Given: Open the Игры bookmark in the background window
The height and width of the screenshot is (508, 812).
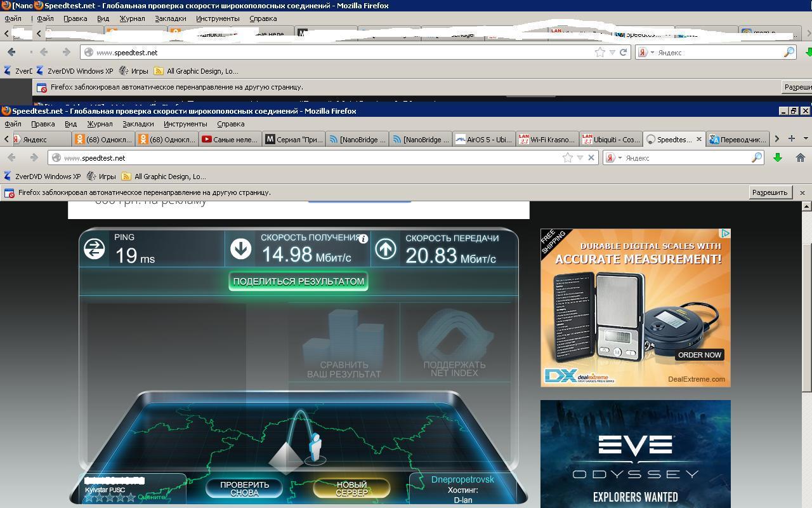Looking at the screenshot, I should (x=133, y=71).
